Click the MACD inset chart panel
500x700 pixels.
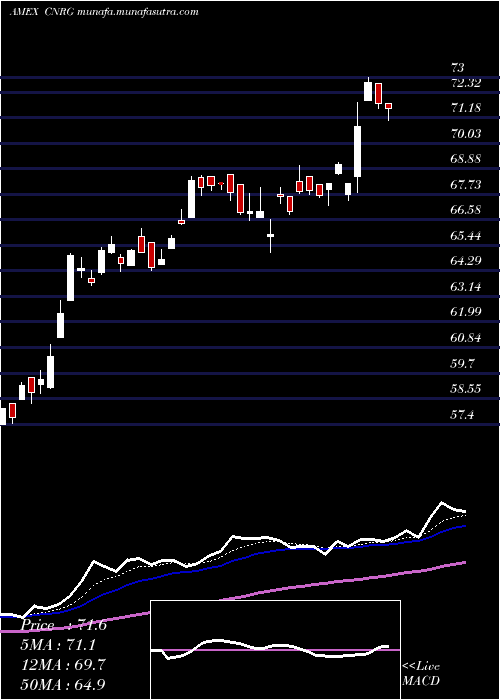pos(275,650)
